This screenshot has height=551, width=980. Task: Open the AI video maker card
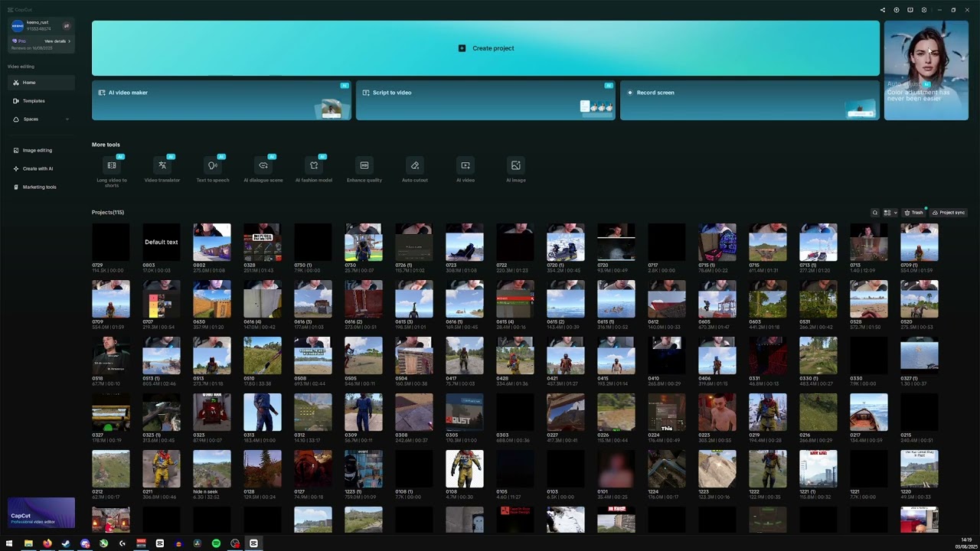pyautogui.click(x=221, y=100)
